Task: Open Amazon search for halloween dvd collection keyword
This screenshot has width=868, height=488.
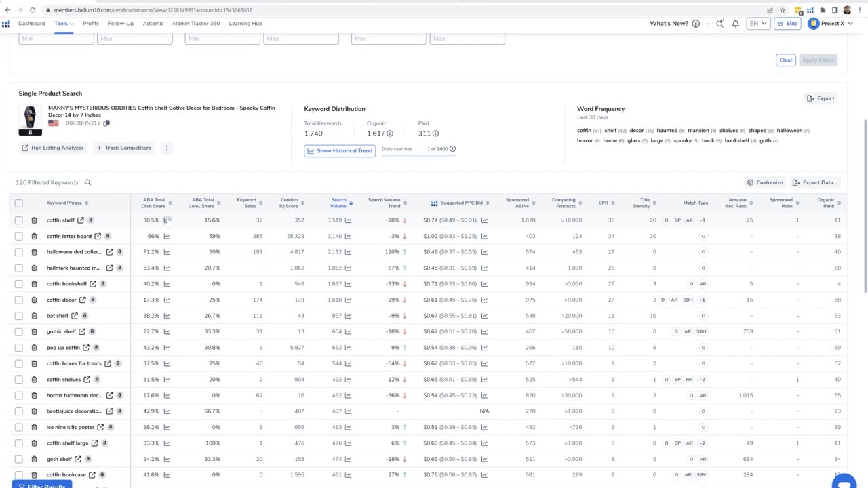Action: (119, 252)
